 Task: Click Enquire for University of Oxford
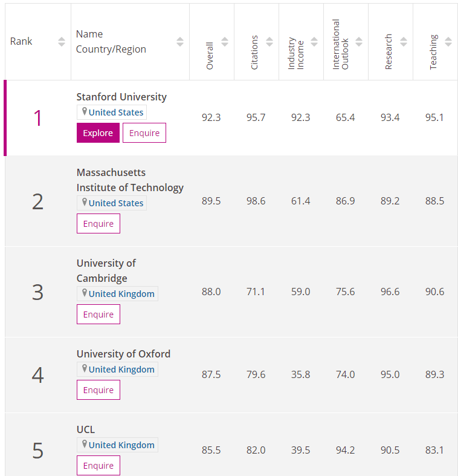[98, 390]
